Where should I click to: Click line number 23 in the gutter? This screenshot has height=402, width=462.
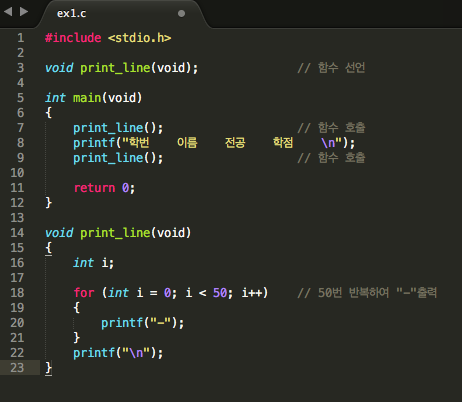pyautogui.click(x=17, y=368)
